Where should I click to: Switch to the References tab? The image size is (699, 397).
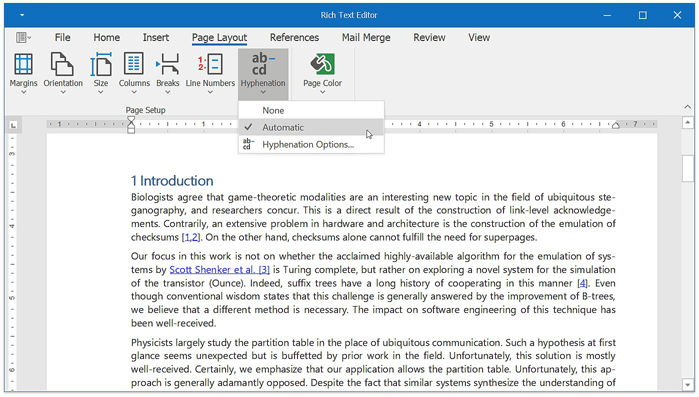(294, 37)
